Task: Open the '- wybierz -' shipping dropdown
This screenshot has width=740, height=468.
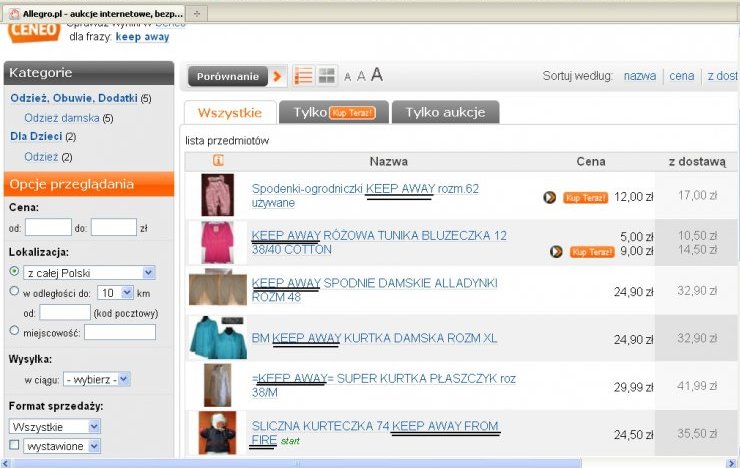Action: click(x=97, y=379)
